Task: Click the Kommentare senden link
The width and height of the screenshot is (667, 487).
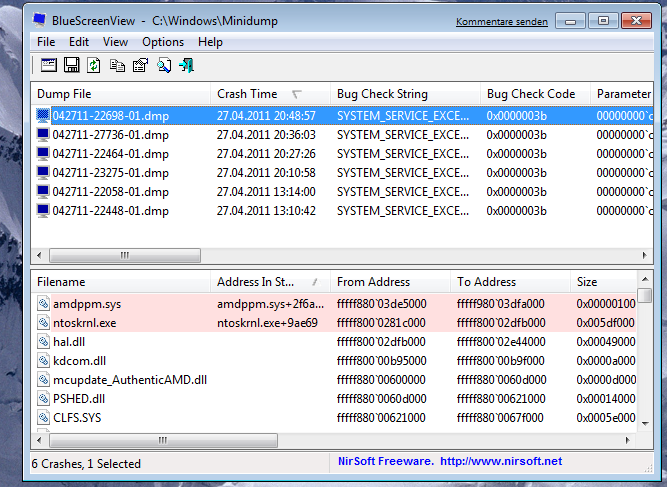Action: click(x=502, y=22)
